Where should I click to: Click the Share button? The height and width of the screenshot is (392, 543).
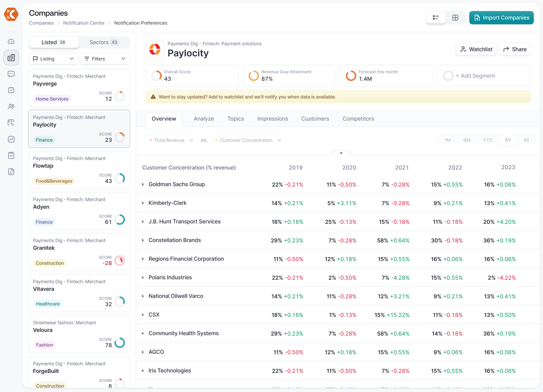514,49
